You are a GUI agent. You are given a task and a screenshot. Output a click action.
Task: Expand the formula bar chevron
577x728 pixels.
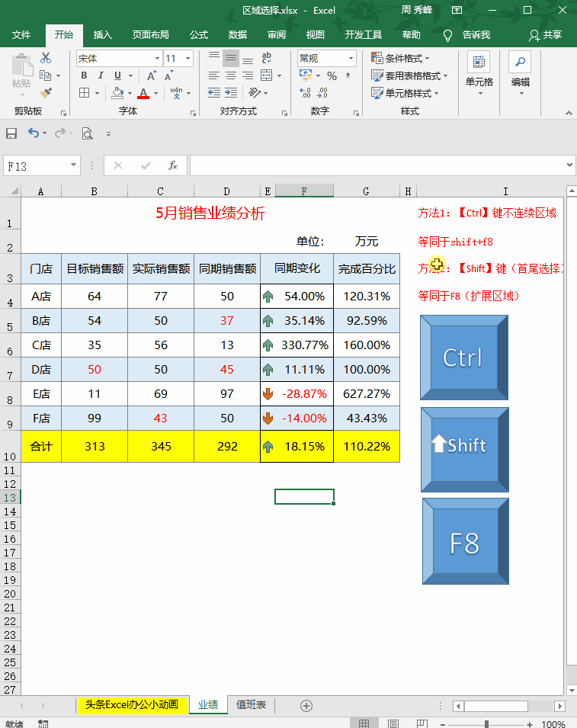pos(569,165)
